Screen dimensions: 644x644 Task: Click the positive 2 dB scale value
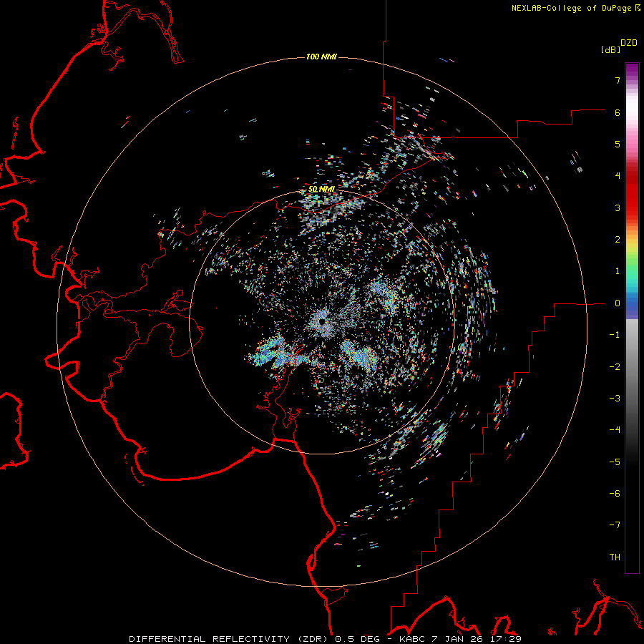(618, 240)
